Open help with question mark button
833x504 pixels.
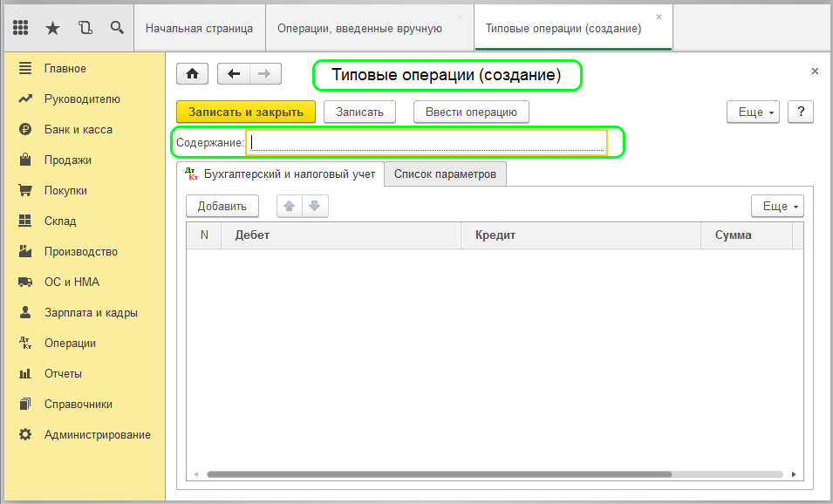(800, 112)
